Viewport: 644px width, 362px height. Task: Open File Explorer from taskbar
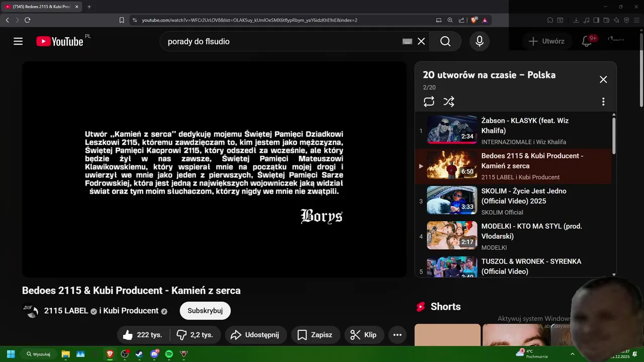point(65,354)
